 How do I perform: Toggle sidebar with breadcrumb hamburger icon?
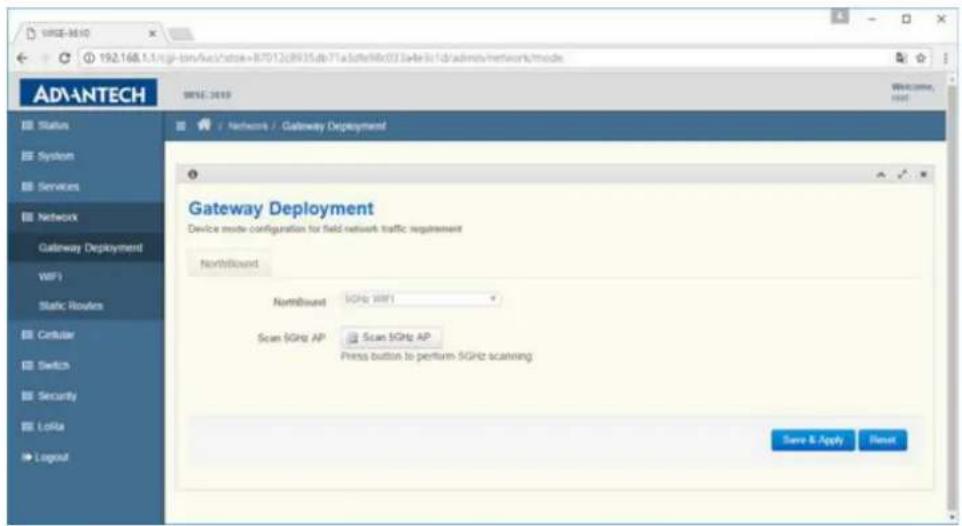pos(180,126)
